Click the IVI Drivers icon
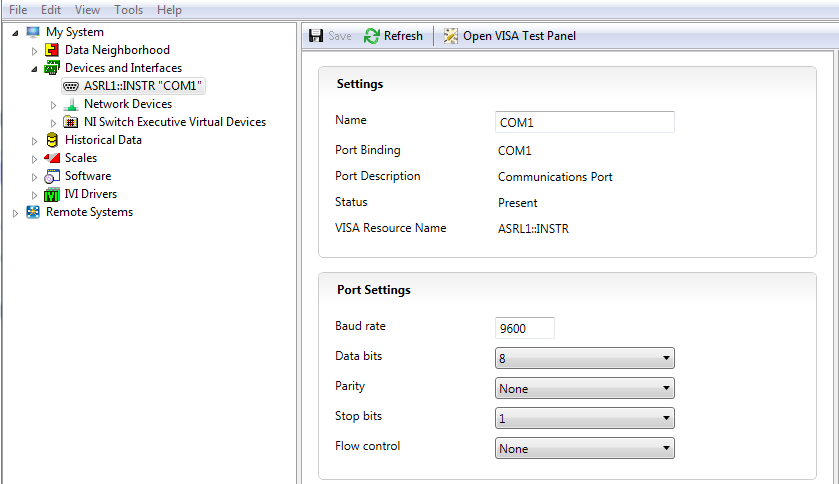The width and height of the screenshot is (839, 484). [x=52, y=194]
